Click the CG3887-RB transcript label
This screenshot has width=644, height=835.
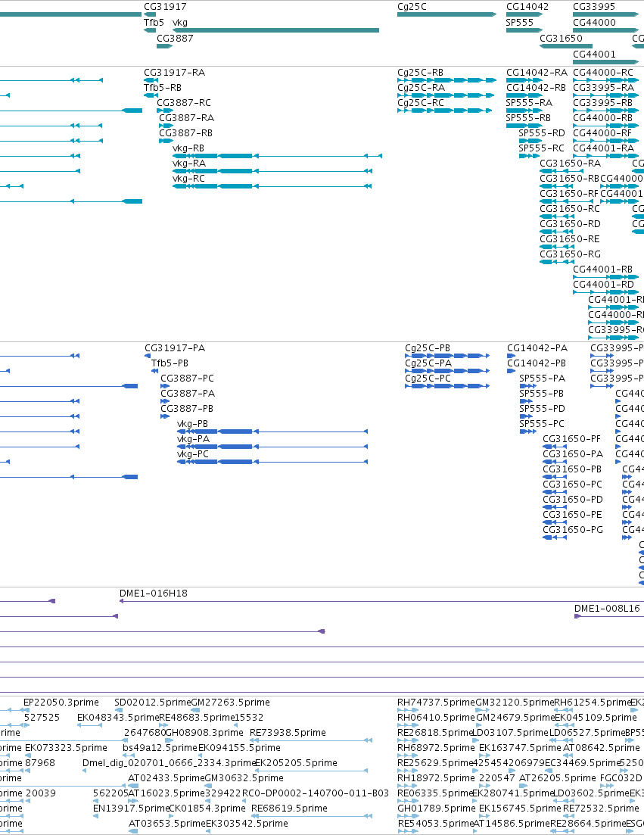(185, 133)
